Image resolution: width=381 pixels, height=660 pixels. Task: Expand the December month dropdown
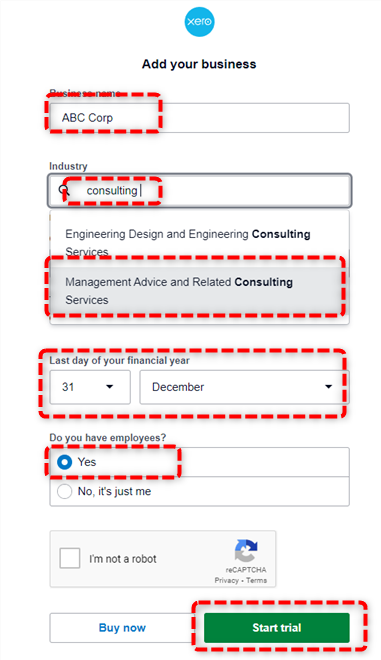[x=244, y=387]
